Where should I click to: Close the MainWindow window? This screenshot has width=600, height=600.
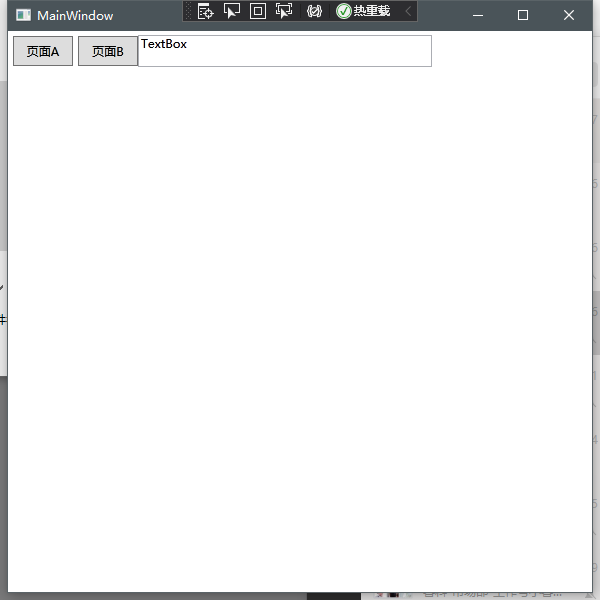pos(569,15)
